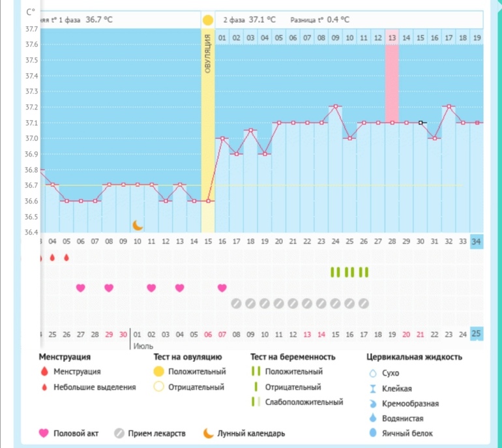The height and width of the screenshot is (448, 502).
Task: Click the last medication icon on cycle day 26
Action: click(364, 303)
